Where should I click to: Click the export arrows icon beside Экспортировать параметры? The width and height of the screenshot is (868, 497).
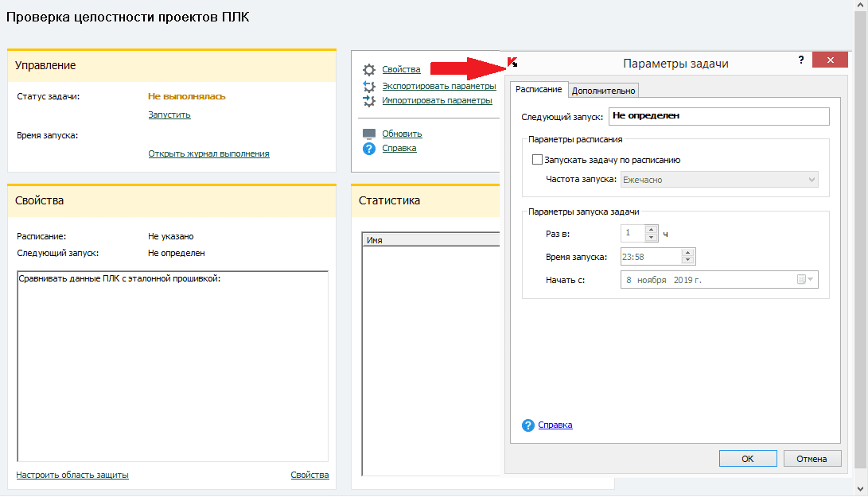(368, 87)
